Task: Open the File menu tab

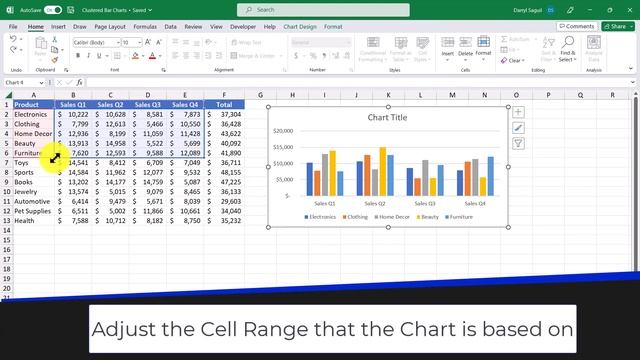Action: click(13, 27)
